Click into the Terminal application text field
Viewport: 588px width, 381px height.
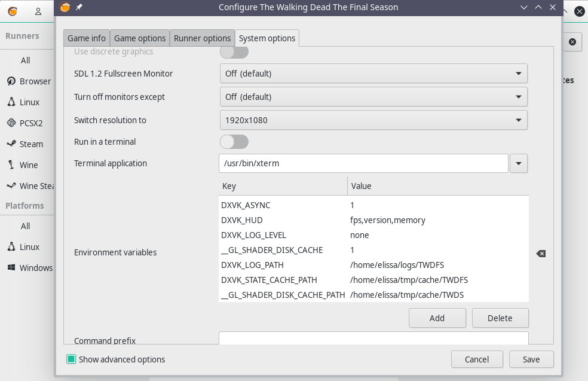363,163
